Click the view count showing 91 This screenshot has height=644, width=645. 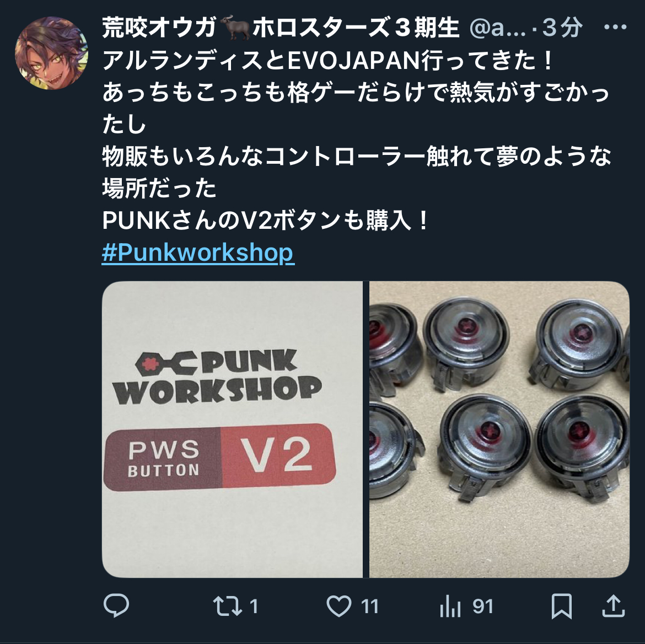pos(483,607)
